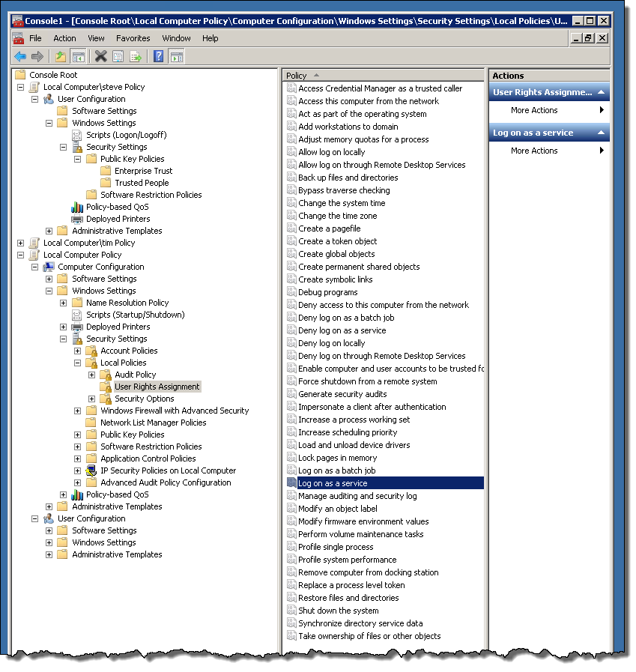
Task: Collapse the Local Policies node
Action: tap(78, 363)
